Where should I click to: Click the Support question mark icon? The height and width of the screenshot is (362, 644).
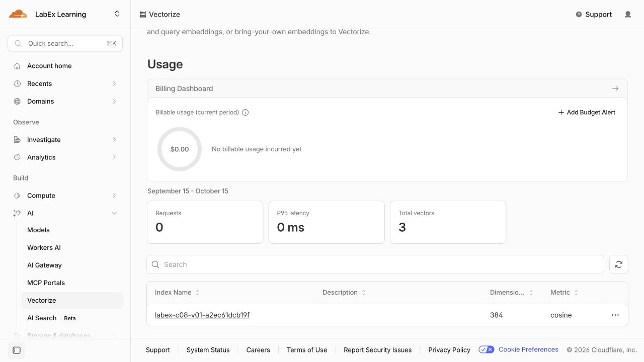pyautogui.click(x=579, y=15)
